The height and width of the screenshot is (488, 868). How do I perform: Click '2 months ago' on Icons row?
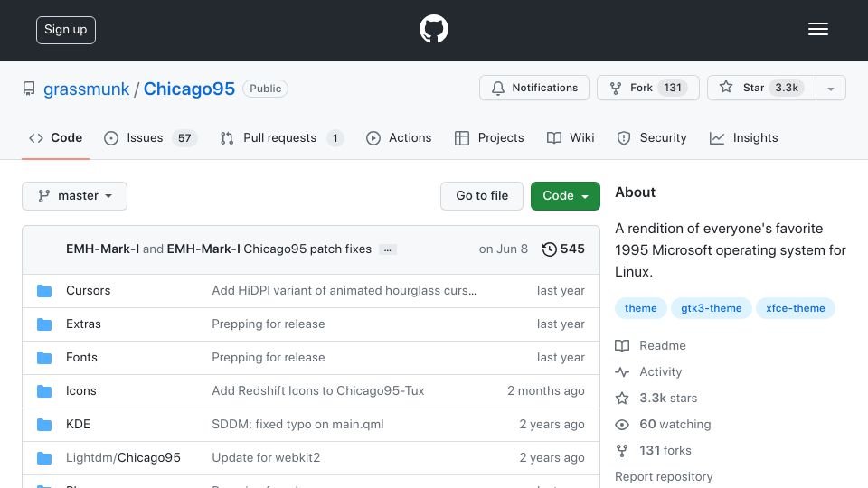point(546,390)
